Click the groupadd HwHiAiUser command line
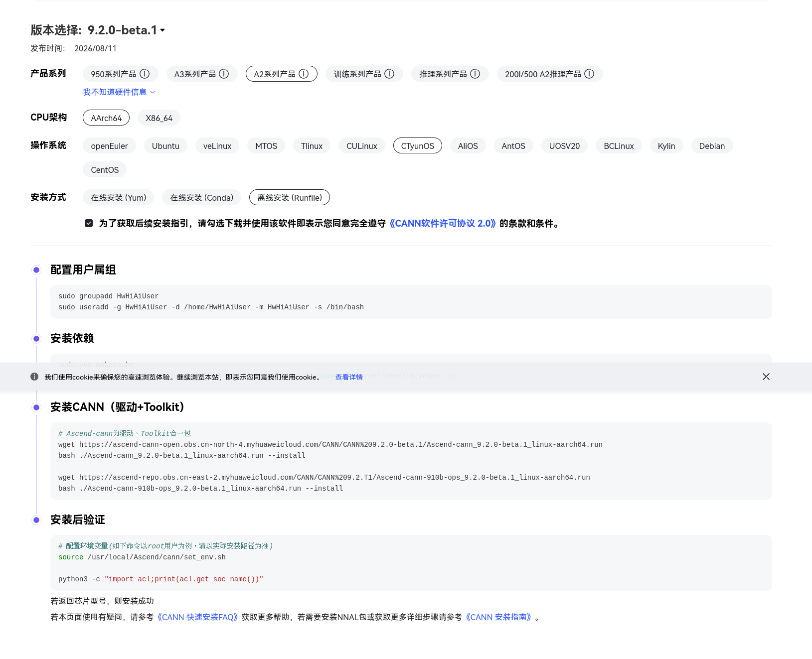Viewport: 812px width, 659px height. pyautogui.click(x=108, y=296)
